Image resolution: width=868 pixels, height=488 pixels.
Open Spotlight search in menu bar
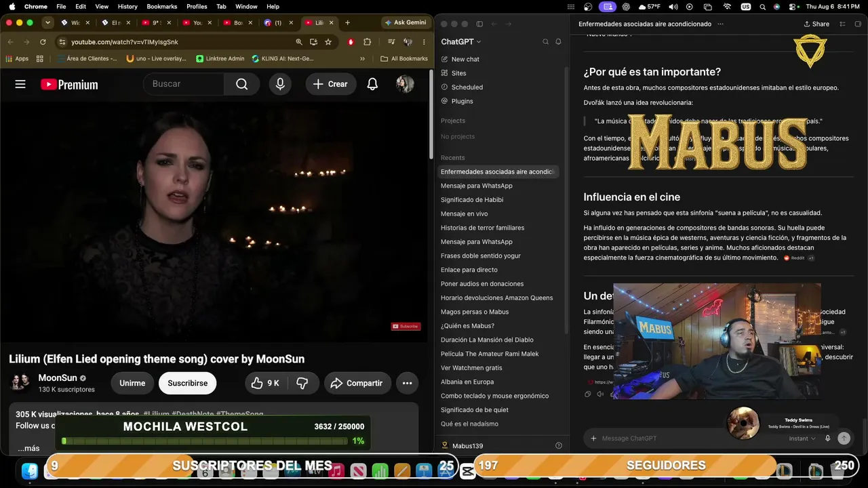click(x=762, y=6)
